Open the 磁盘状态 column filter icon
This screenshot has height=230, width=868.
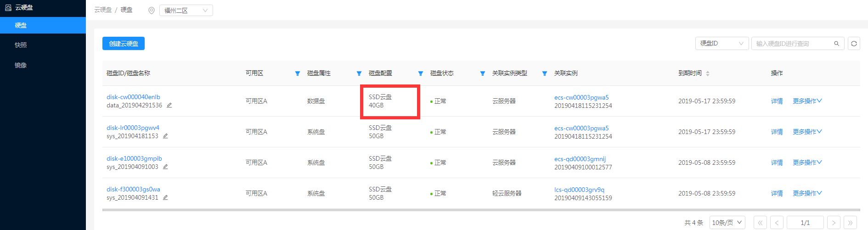[483, 73]
